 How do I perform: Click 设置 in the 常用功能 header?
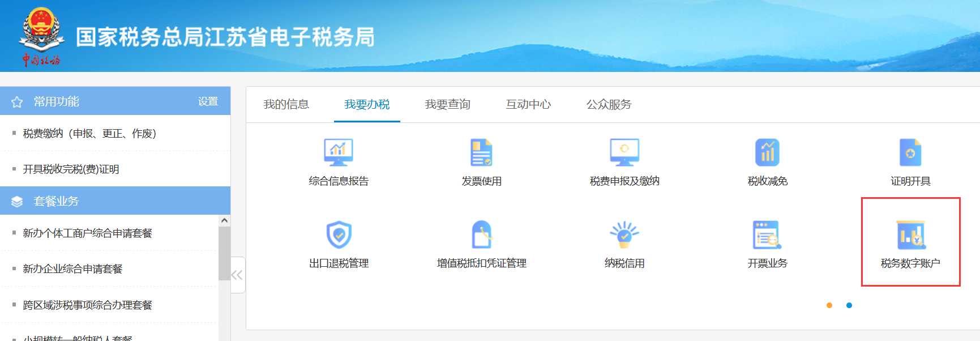coord(208,101)
